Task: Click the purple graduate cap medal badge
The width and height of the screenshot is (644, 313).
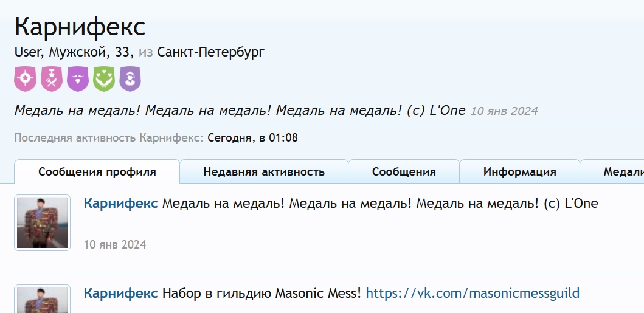Action: coord(130,79)
